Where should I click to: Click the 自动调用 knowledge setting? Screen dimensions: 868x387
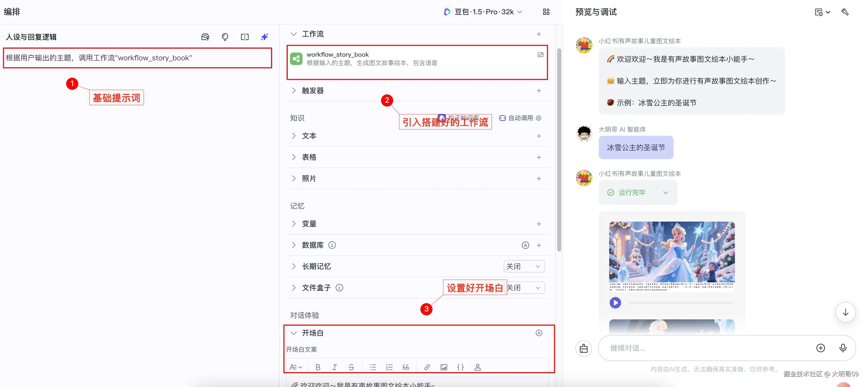pos(520,118)
